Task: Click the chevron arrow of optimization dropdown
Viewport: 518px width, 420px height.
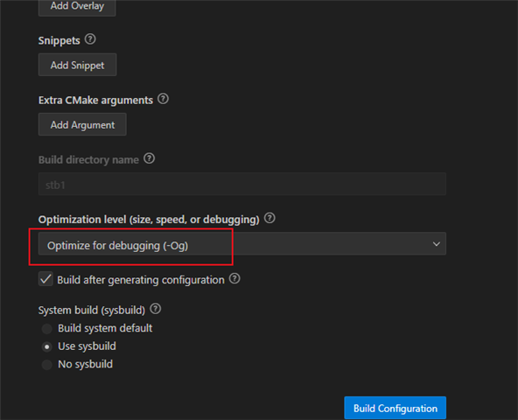Action: tap(436, 244)
